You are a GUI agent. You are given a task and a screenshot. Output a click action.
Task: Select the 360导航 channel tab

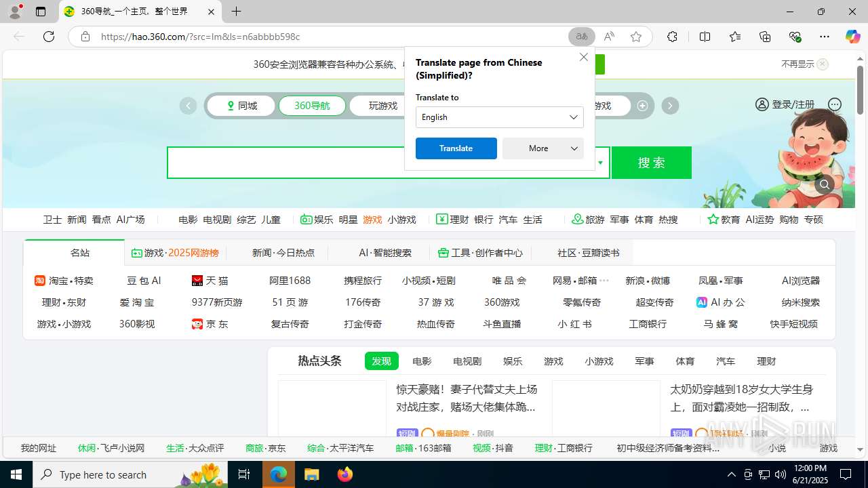[312, 106]
